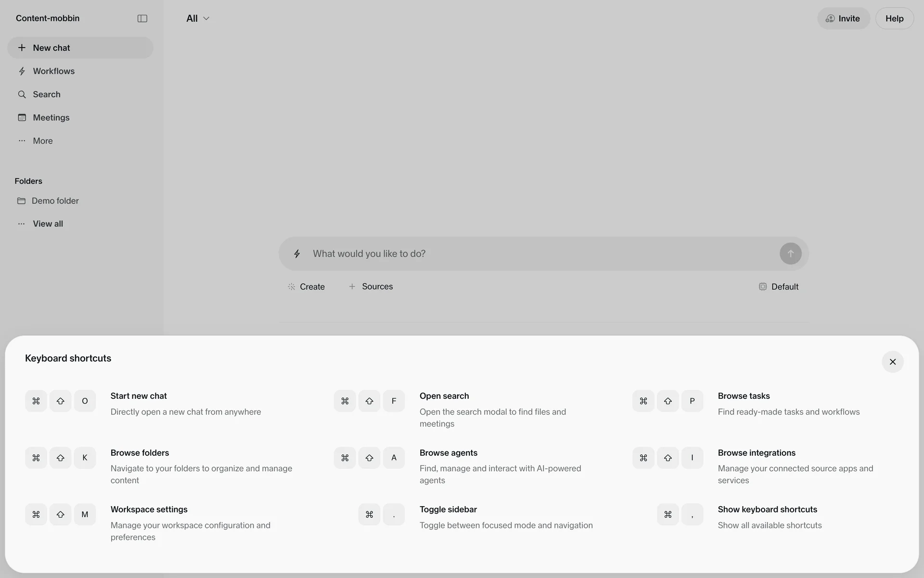The image size is (924, 578).
Task: Click the lightning bolt icon in prompt box
Action: tap(297, 254)
